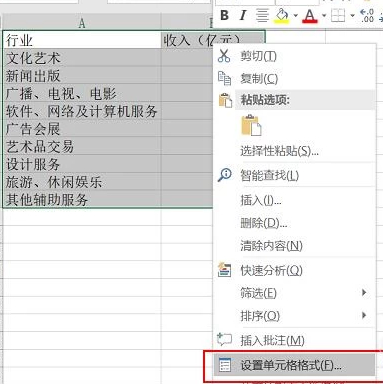Open borders dropdown arrow
Screen dimensions: 383x384
352,15
